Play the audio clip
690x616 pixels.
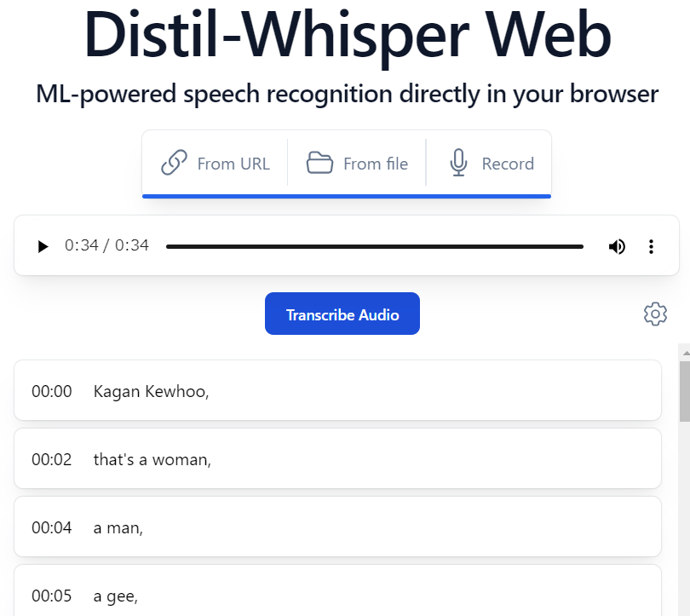[43, 246]
